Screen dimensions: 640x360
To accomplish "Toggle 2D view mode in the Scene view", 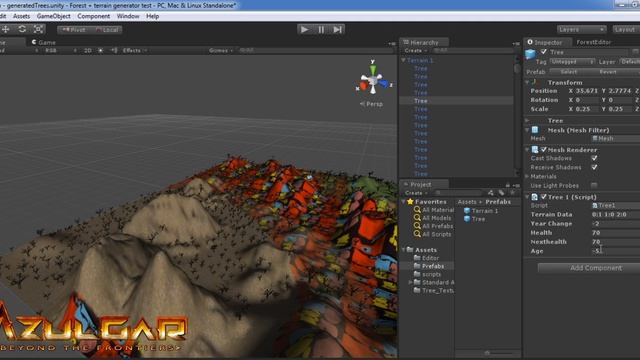I will pos(87,51).
